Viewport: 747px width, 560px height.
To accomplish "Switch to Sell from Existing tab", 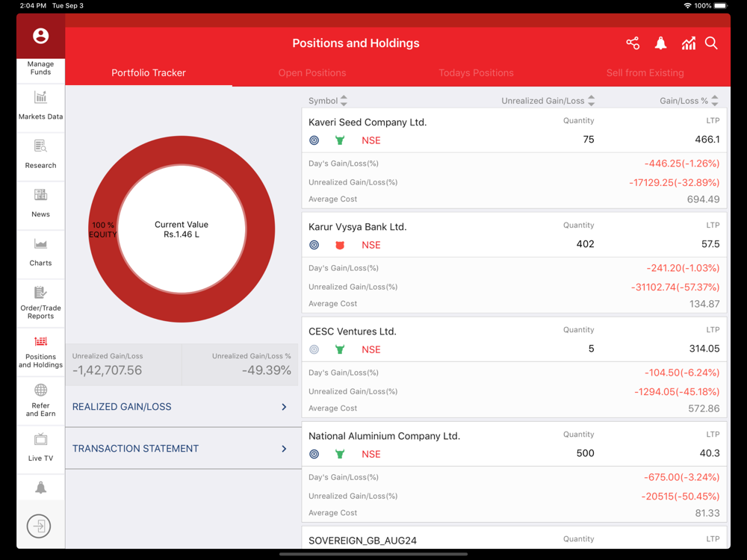I will 645,73.
